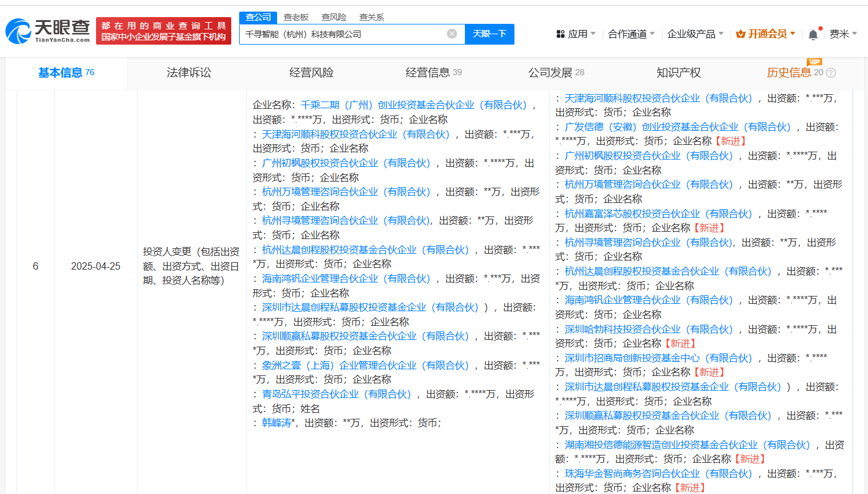Switch to the 查风险 search tab
The height and width of the screenshot is (494, 868).
[334, 17]
